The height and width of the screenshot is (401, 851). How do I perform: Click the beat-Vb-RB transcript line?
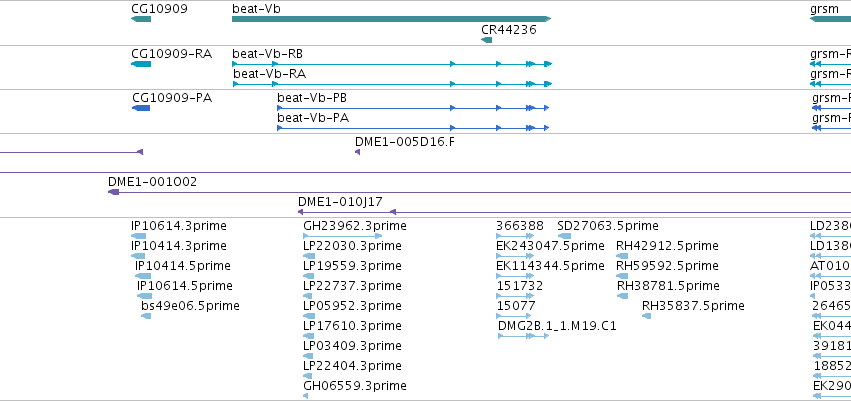point(392,64)
